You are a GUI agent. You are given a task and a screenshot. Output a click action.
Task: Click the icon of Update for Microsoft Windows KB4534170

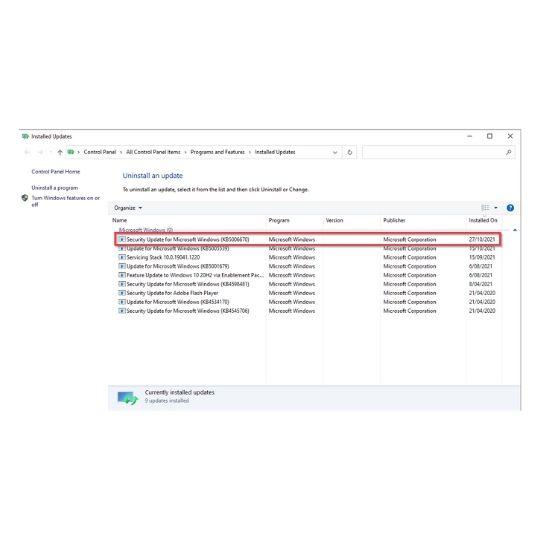[x=122, y=302]
